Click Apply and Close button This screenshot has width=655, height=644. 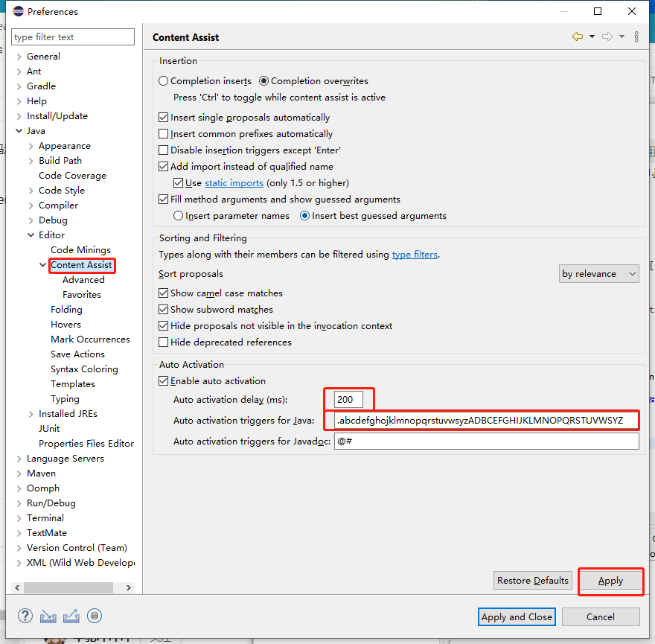[517, 617]
